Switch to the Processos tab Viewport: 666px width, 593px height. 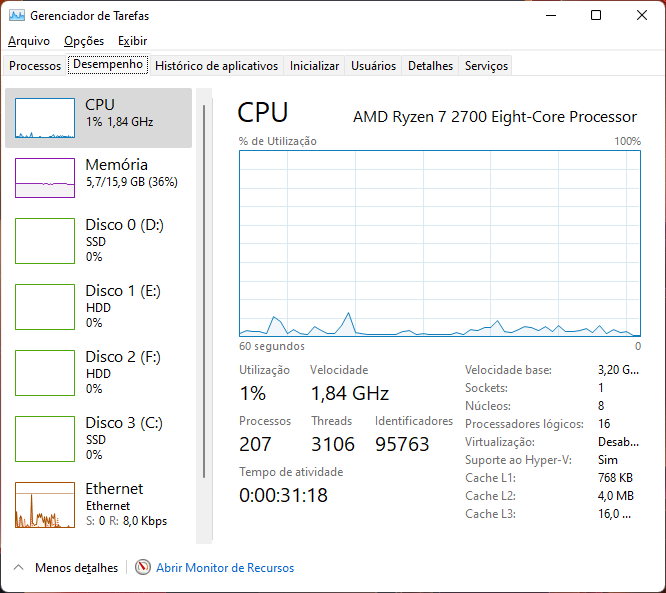click(35, 66)
